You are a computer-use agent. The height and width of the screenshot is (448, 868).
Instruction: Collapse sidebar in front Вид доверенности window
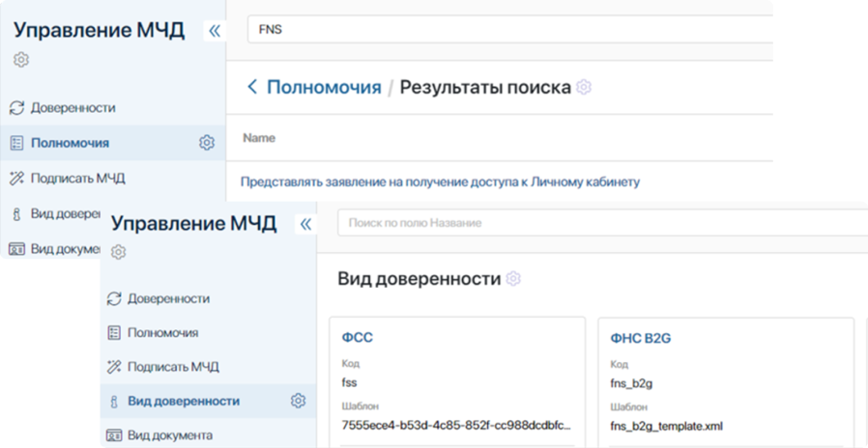(x=305, y=224)
